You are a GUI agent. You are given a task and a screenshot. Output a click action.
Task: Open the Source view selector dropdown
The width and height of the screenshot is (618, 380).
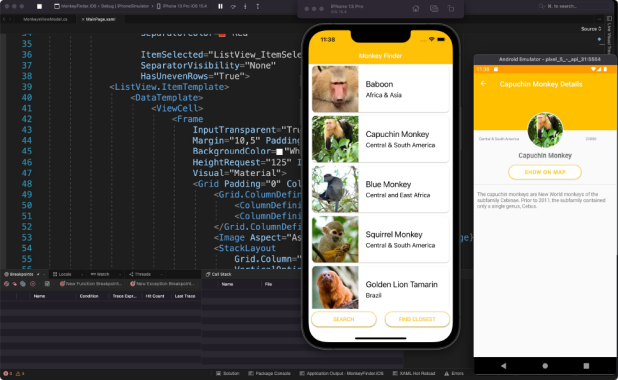coord(591,29)
